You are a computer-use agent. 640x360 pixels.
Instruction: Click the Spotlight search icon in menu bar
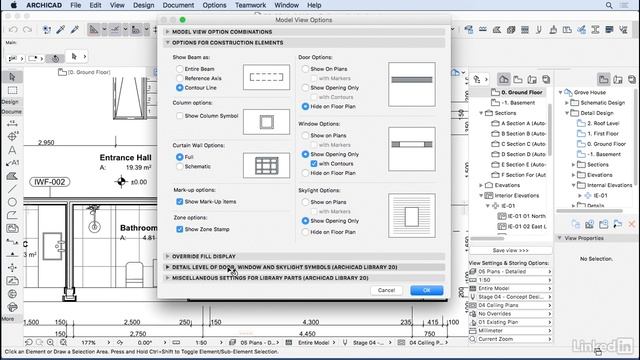coord(609,5)
